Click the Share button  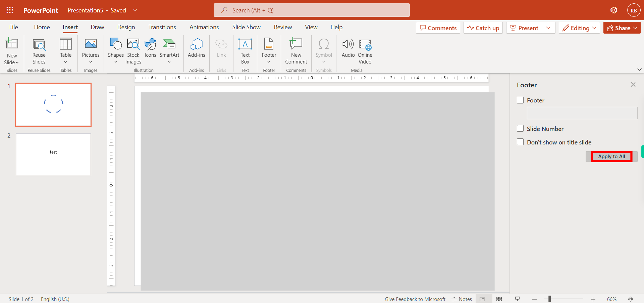pos(622,28)
